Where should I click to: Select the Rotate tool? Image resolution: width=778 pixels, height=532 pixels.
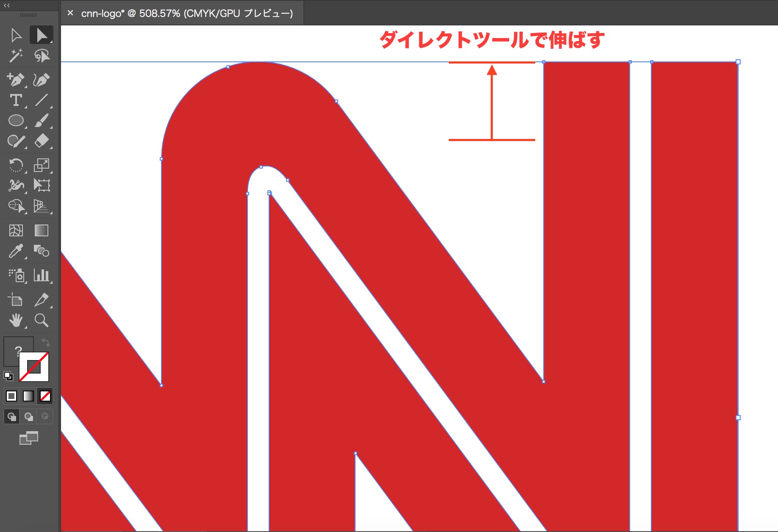[16, 165]
